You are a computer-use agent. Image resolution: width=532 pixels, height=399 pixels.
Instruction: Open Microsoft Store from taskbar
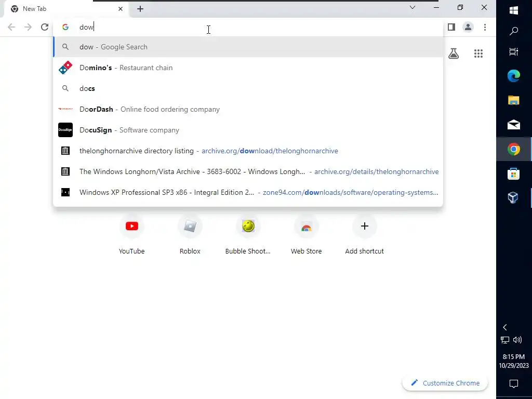point(514,174)
